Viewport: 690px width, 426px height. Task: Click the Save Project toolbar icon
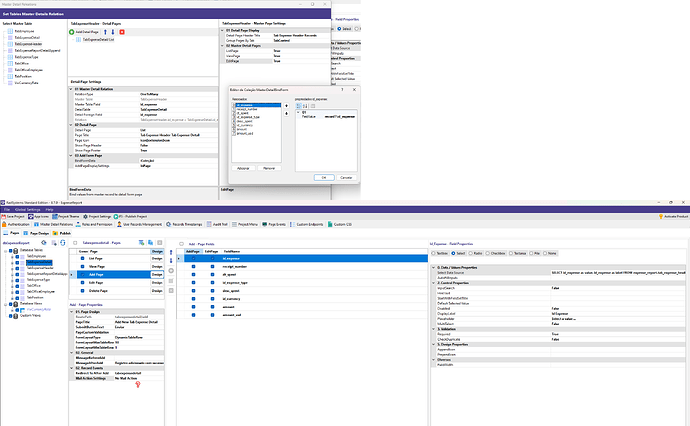[4, 217]
